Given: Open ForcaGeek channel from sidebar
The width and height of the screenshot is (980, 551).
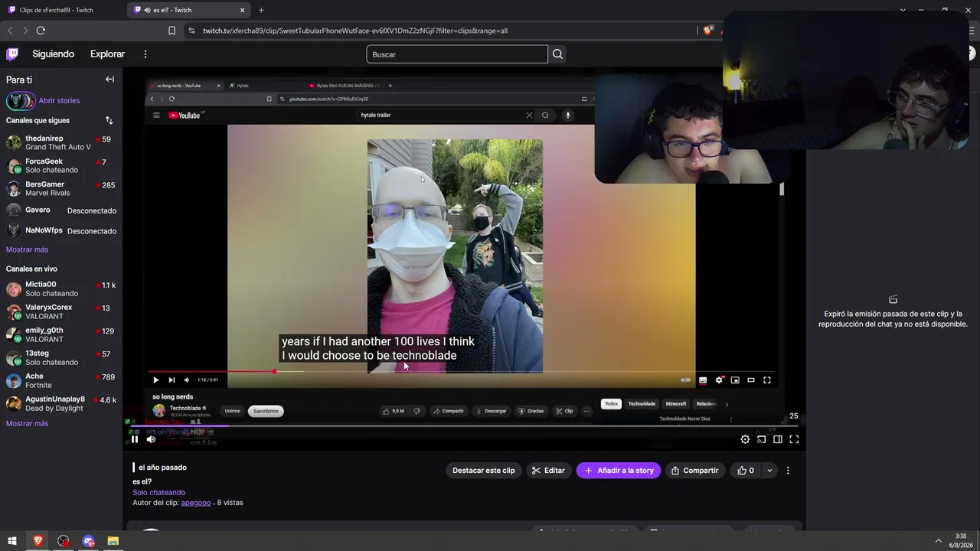Looking at the screenshot, I should [x=61, y=165].
